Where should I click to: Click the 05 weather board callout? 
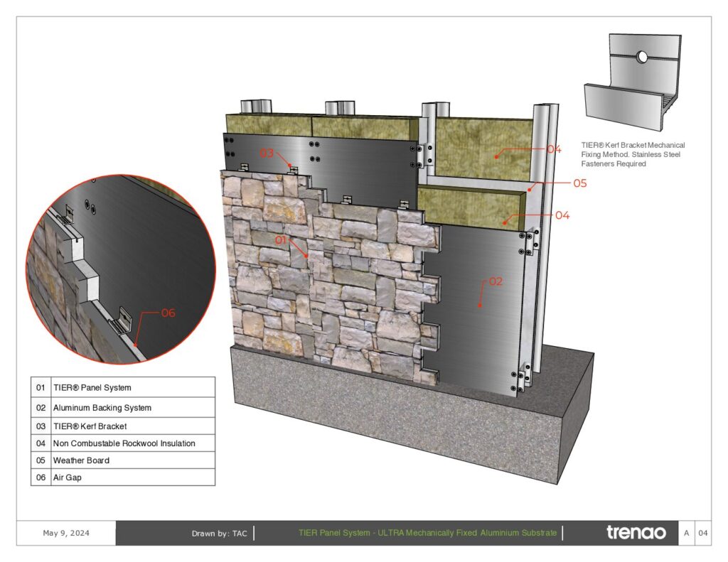580,183
